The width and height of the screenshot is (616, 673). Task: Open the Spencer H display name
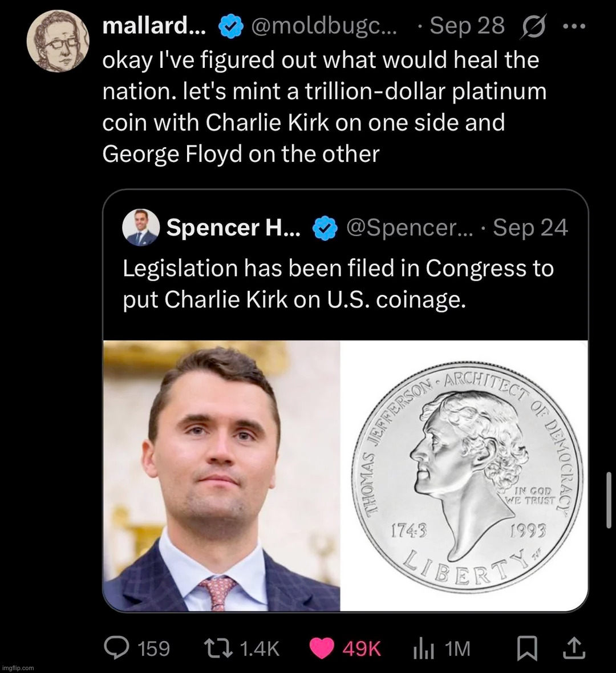pos(233,228)
